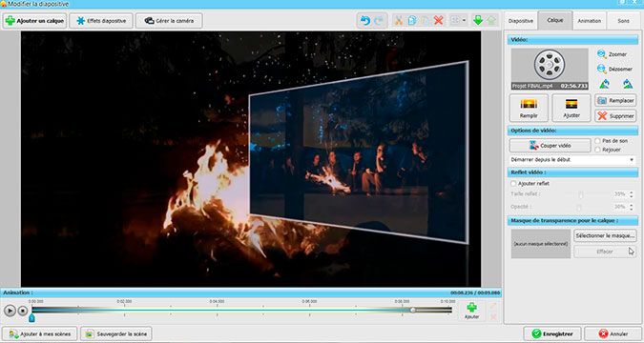Click the paste icon in toolbar
644x343 pixels.
[x=426, y=20]
